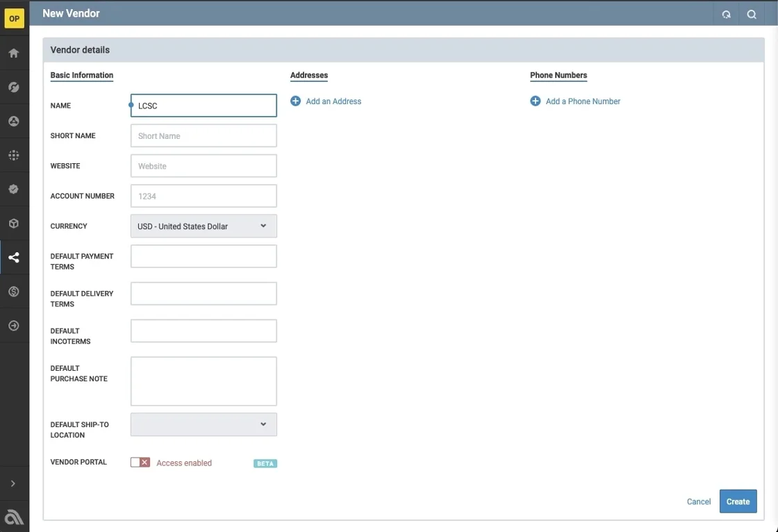This screenshot has width=778, height=532.
Task: Expand the sidebar with the chevron arrow
Action: pyautogui.click(x=13, y=483)
